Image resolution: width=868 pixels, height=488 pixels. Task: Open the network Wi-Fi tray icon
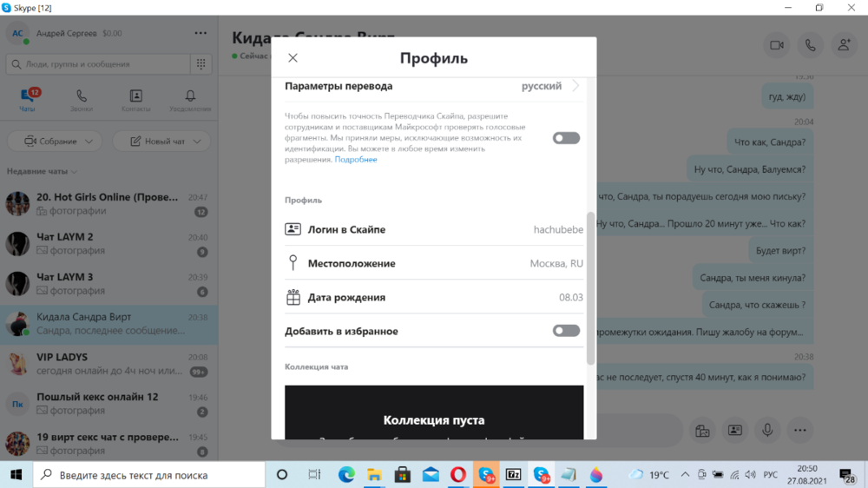click(x=734, y=475)
